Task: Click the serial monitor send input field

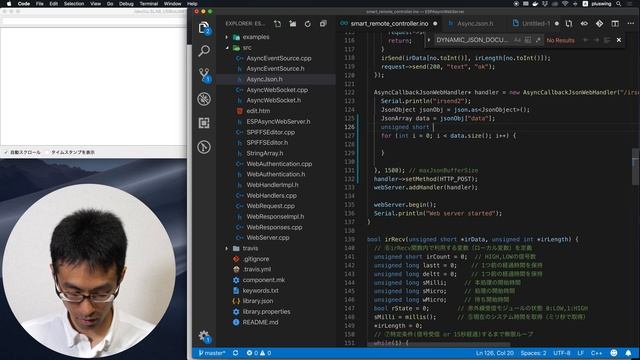Action: pyautogui.click(x=93, y=22)
